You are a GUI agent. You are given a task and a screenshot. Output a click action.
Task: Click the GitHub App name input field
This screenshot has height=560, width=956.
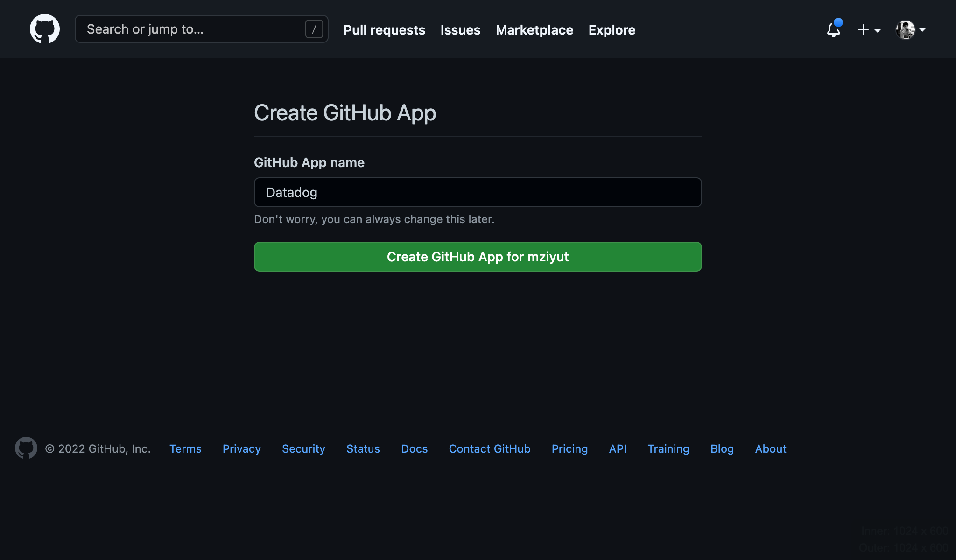[478, 192]
